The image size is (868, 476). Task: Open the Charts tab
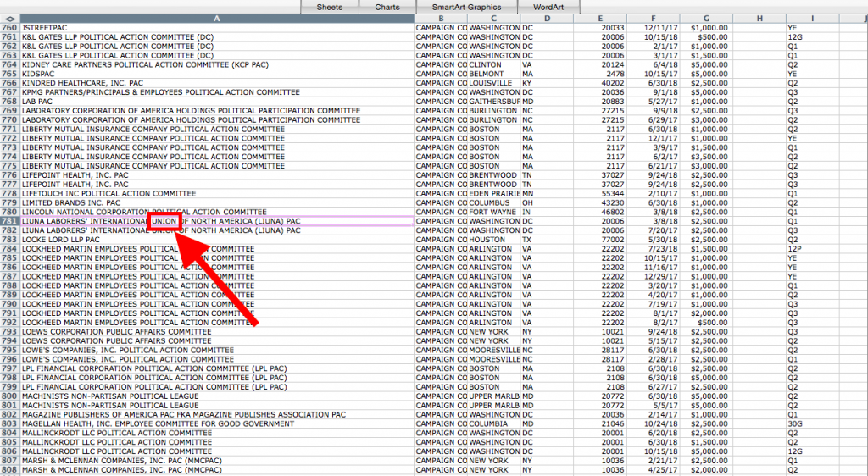click(387, 7)
